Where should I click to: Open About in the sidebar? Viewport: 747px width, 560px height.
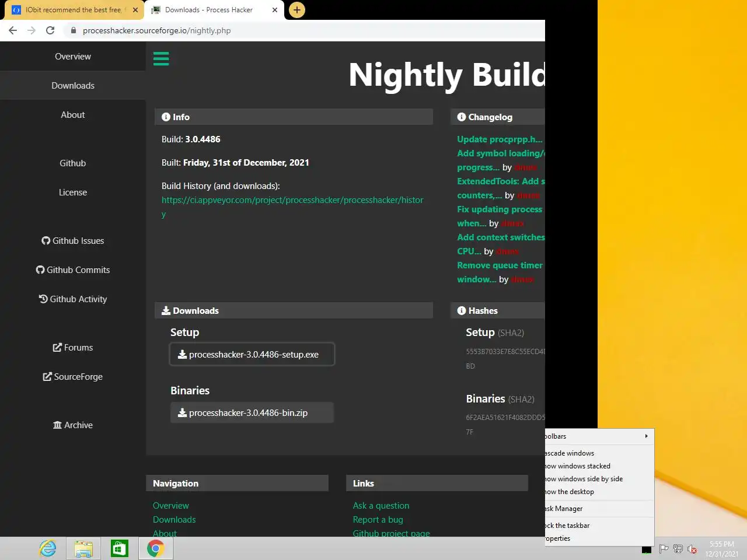coord(73,115)
